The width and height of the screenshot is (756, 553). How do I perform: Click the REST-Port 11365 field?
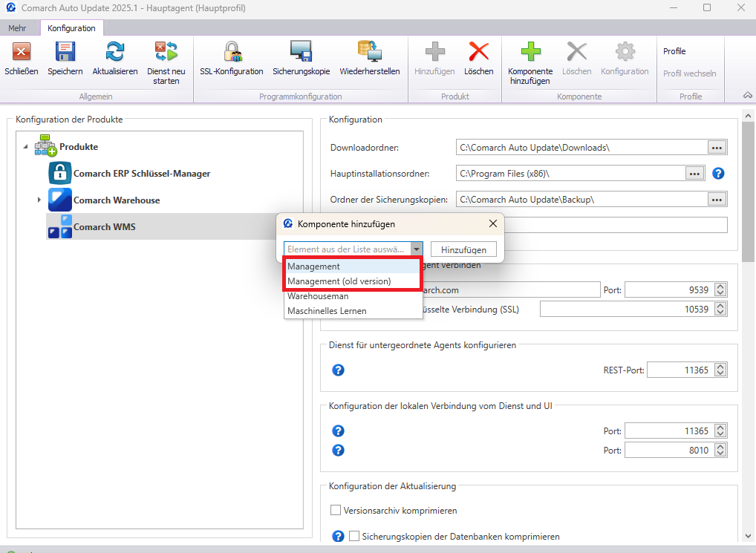coord(681,370)
